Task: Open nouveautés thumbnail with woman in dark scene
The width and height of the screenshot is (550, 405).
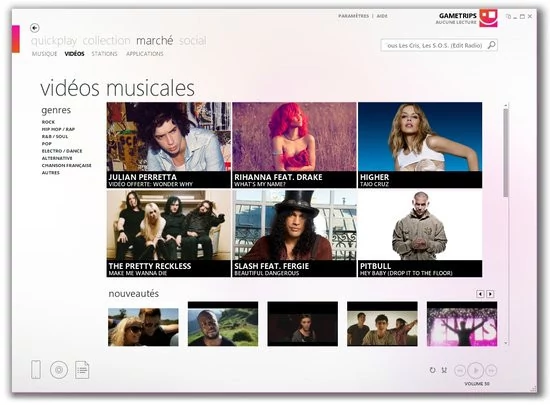Action: [x=303, y=324]
